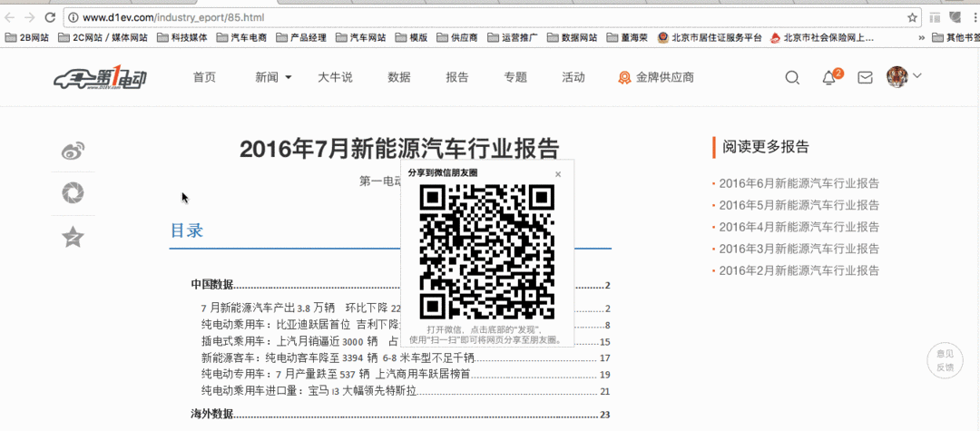Open 北京市居住证服务平台 bookmark
The height and width of the screenshot is (431, 980).
coord(710,37)
